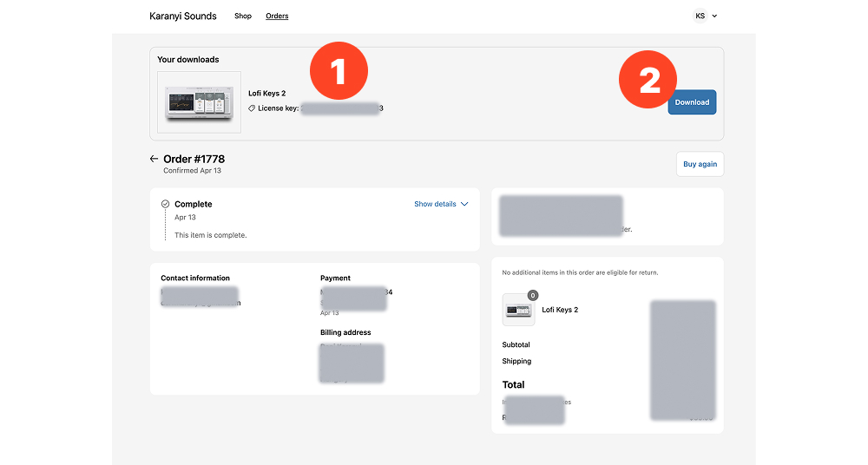This screenshot has height=465, width=868.
Task: Select the 'Your downloads' heading
Action: [x=188, y=60]
